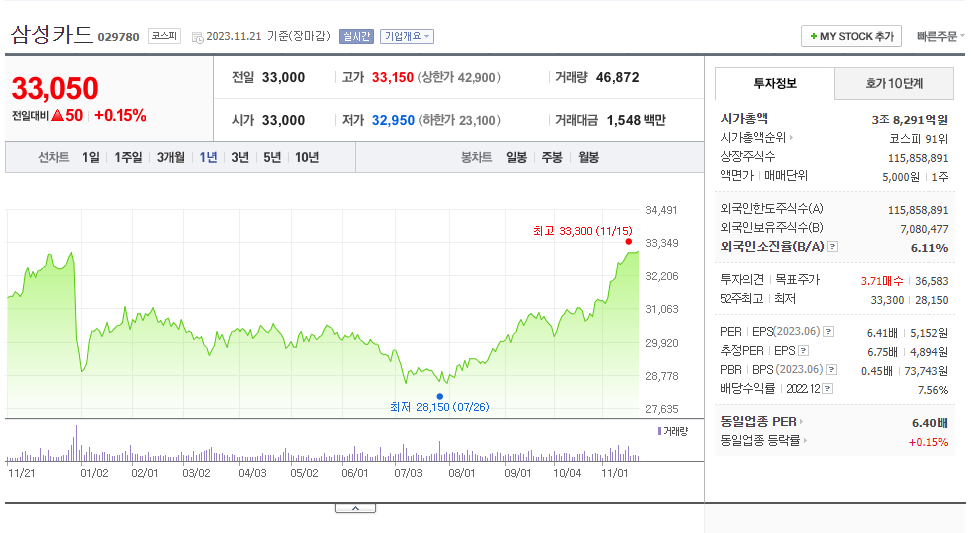
Task: Switch to the 일봉 candle chart
Action: (516, 157)
